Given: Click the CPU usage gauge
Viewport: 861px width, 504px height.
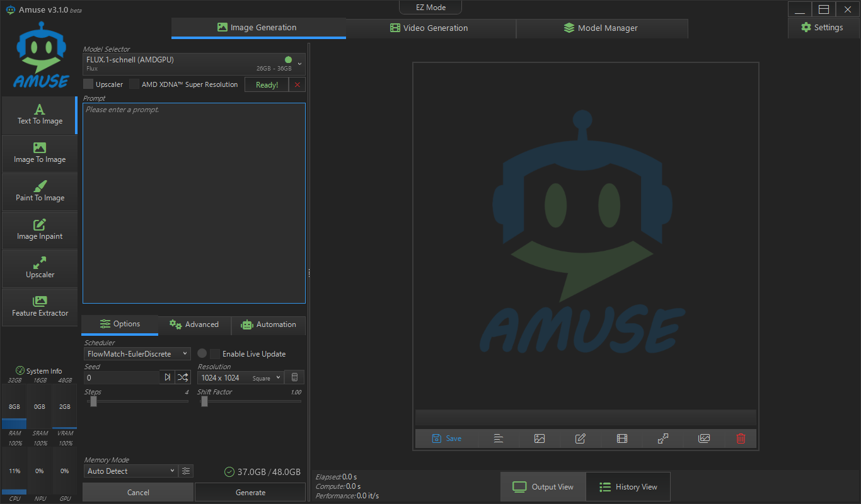Looking at the screenshot, I should pos(14,471).
